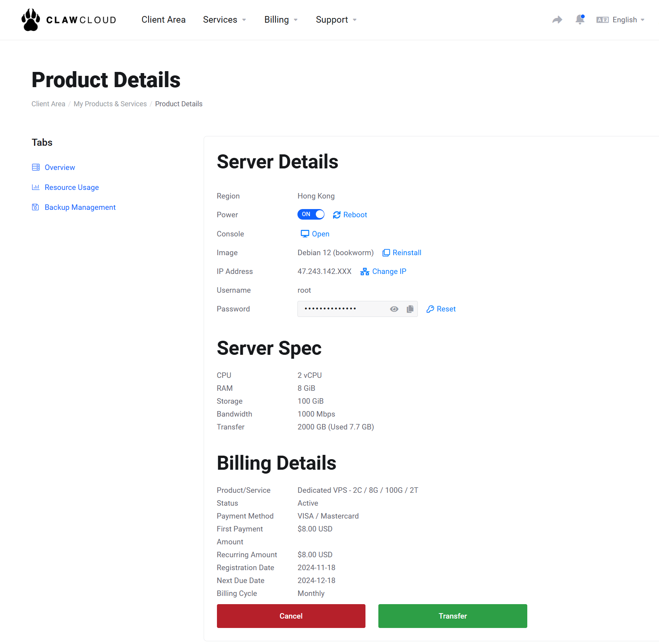Click the ClawCloud paw logo

31,20
